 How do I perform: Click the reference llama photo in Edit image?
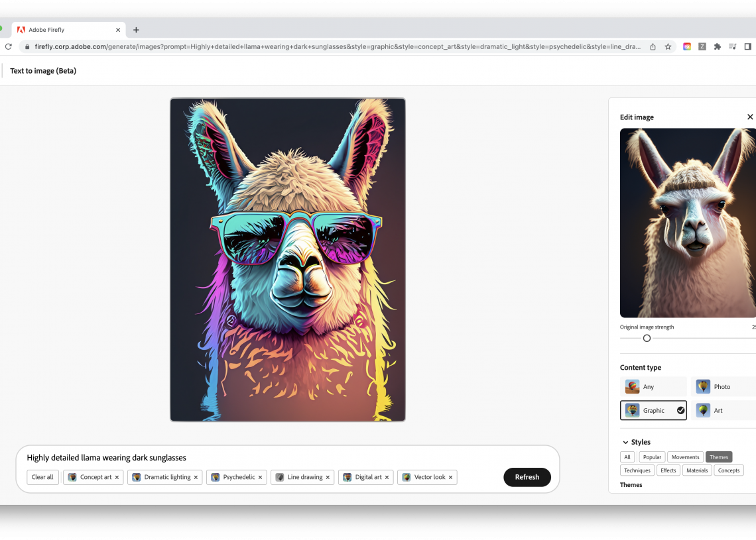[x=688, y=223]
